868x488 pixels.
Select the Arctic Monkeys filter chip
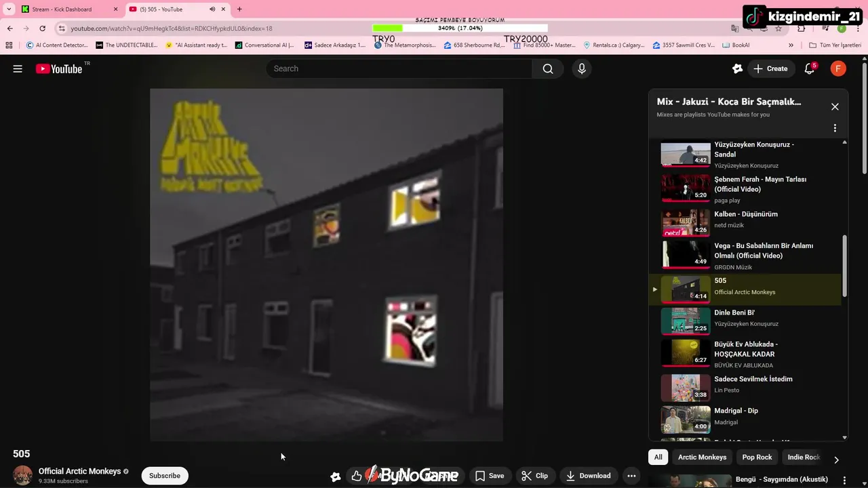coord(702,457)
